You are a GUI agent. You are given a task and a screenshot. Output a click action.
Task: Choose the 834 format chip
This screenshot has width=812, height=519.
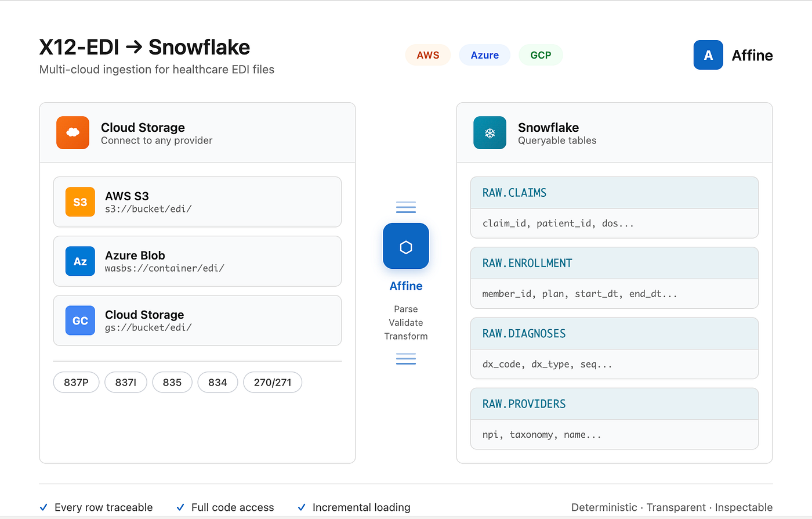click(217, 383)
